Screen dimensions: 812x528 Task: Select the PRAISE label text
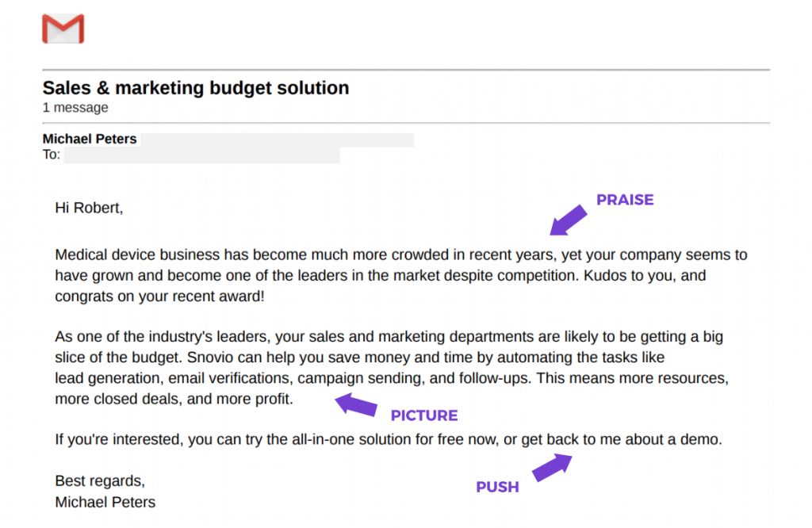click(x=625, y=200)
